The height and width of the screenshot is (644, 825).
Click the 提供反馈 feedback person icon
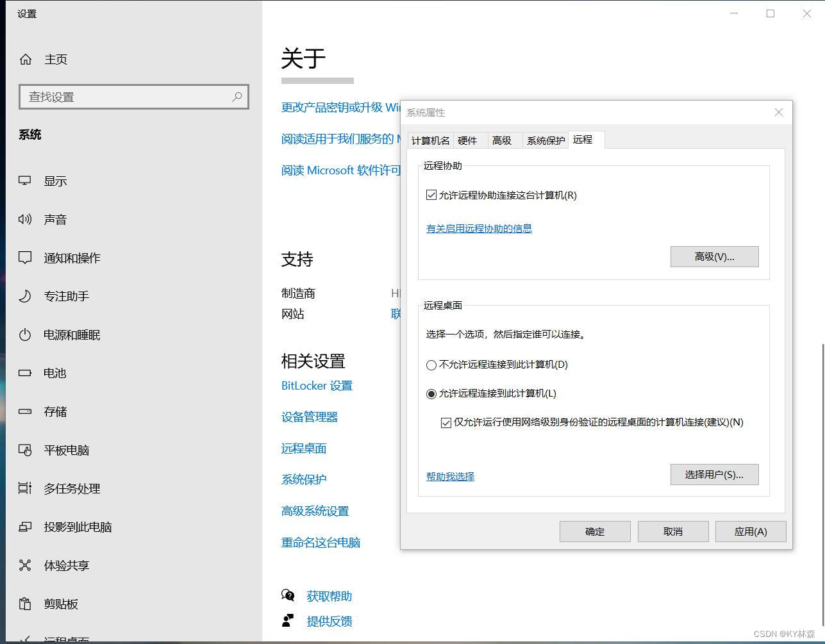288,621
